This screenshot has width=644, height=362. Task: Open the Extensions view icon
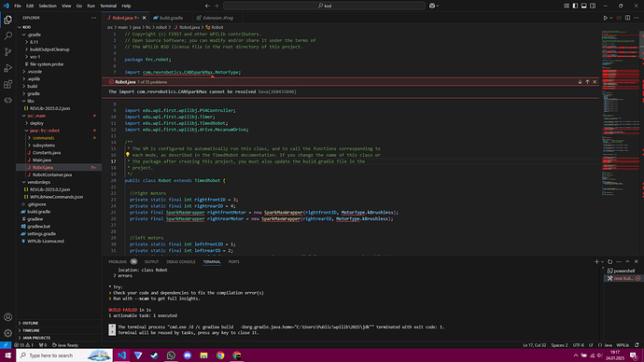tap(7, 84)
